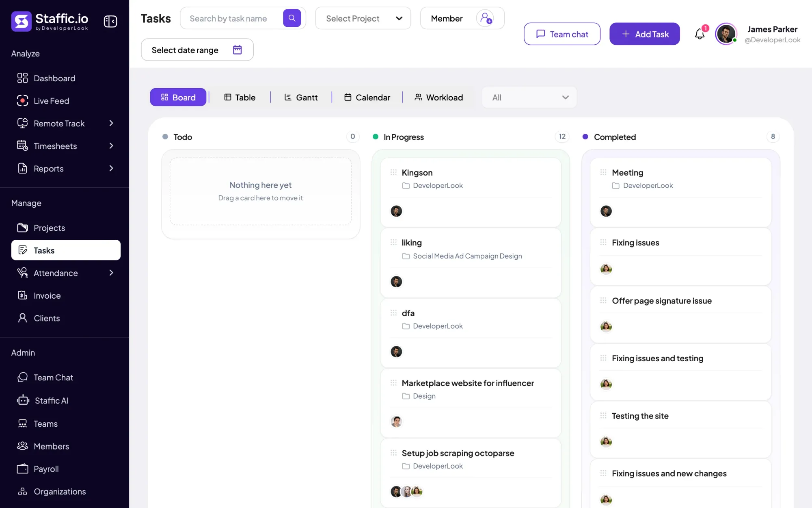Click the Organizations icon in sidebar
This screenshot has height=508, width=812.
tap(23, 491)
